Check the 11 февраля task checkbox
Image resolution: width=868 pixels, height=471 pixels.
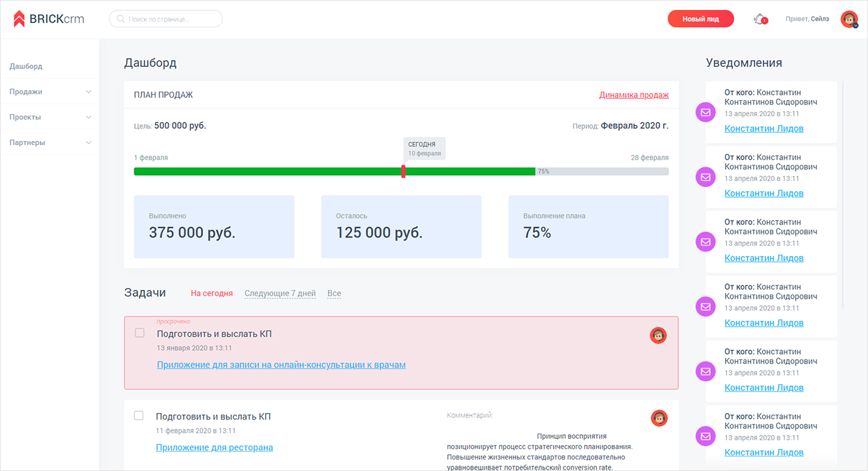coord(139,416)
